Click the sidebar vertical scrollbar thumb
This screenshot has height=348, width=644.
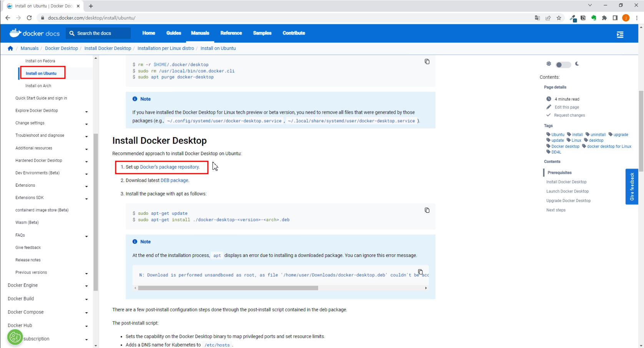coord(96,212)
